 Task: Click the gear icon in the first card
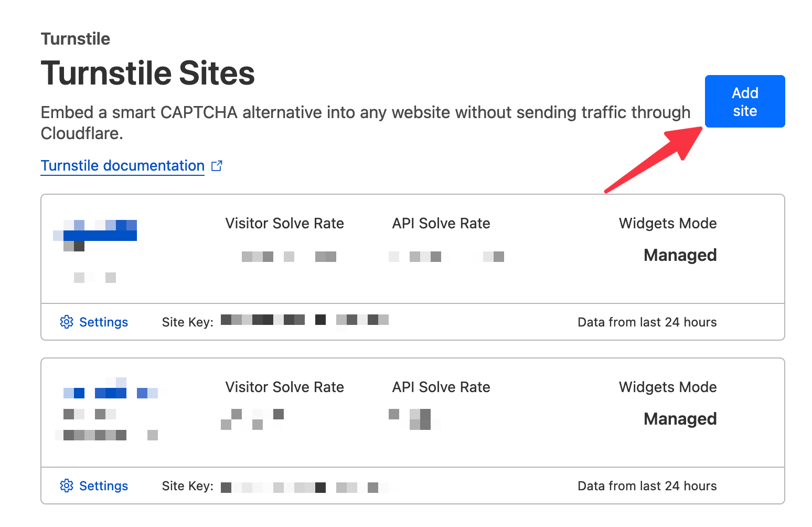(67, 322)
